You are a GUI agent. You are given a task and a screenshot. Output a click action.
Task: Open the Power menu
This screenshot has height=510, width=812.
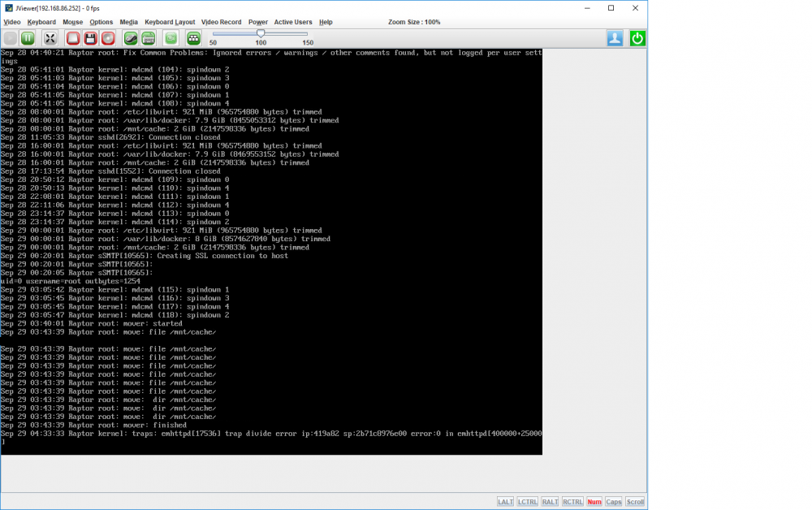tap(258, 22)
